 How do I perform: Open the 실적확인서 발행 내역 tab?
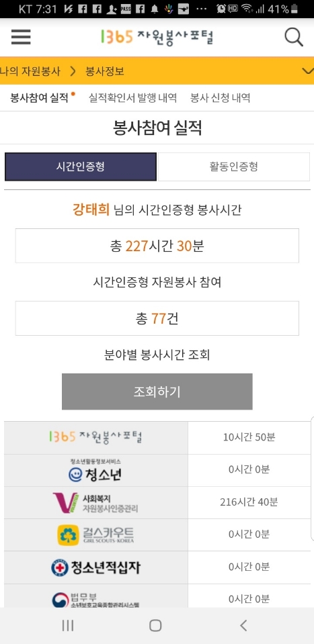point(132,98)
